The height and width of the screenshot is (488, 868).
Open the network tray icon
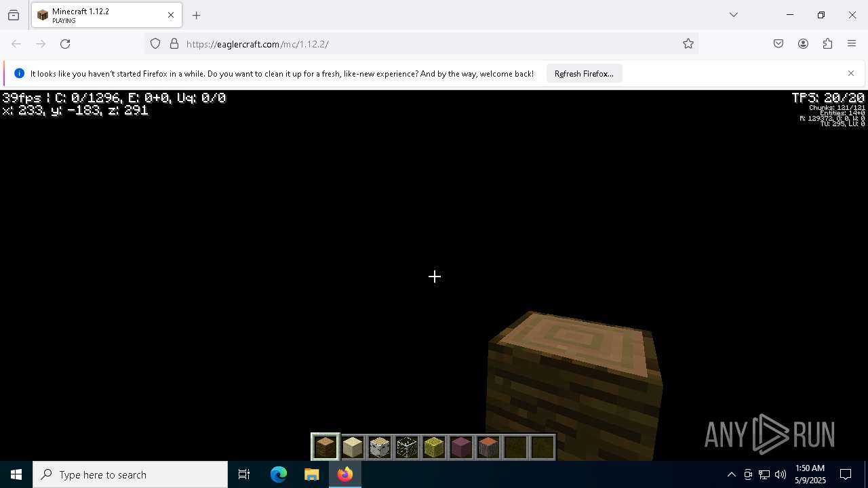(x=764, y=474)
